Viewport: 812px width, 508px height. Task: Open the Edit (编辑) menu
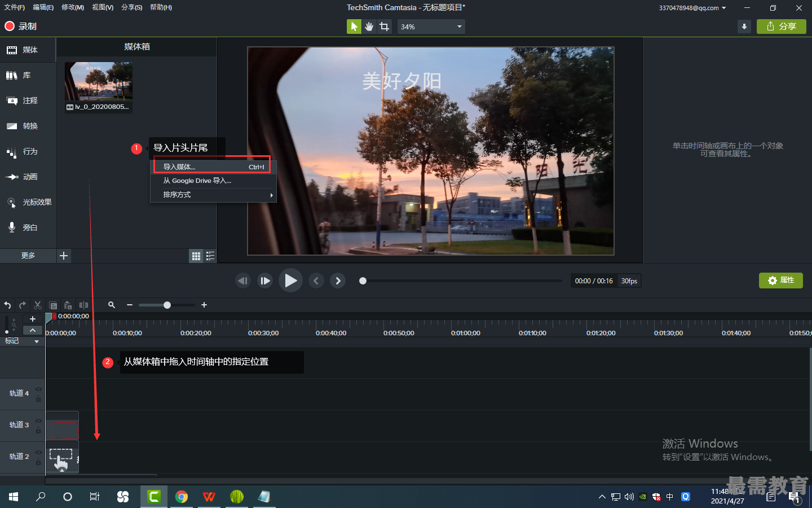pos(43,7)
